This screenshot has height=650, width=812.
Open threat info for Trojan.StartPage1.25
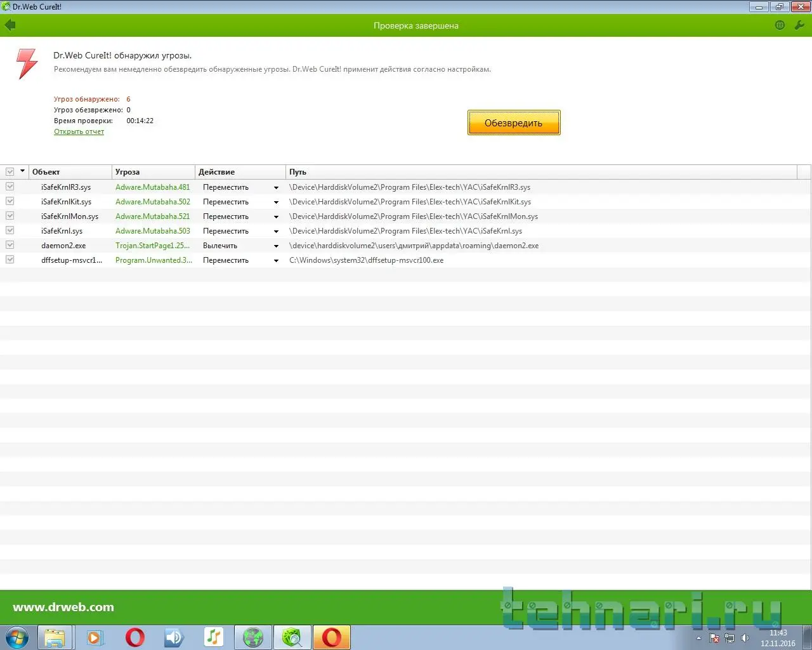pyautogui.click(x=152, y=246)
